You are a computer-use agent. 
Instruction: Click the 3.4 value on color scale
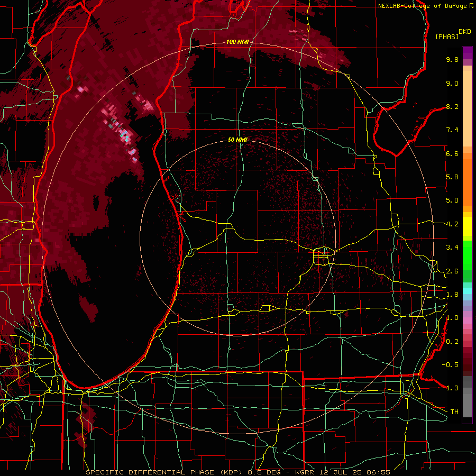click(452, 248)
